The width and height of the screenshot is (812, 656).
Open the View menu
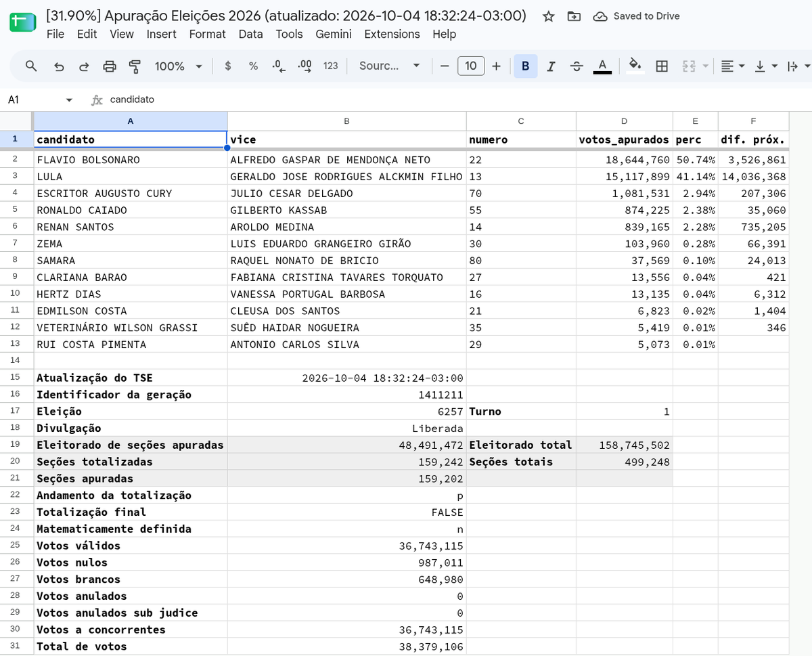click(122, 34)
